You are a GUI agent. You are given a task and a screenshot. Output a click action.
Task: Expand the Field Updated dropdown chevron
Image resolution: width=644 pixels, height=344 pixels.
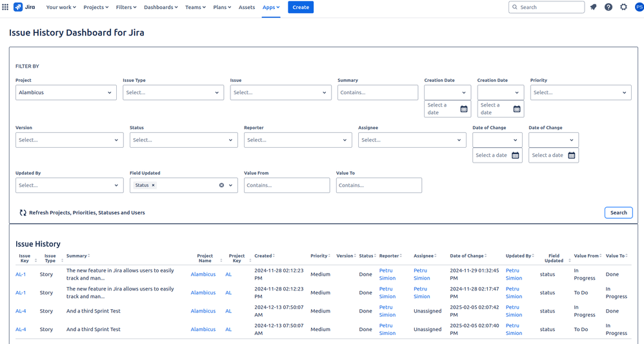231,185
